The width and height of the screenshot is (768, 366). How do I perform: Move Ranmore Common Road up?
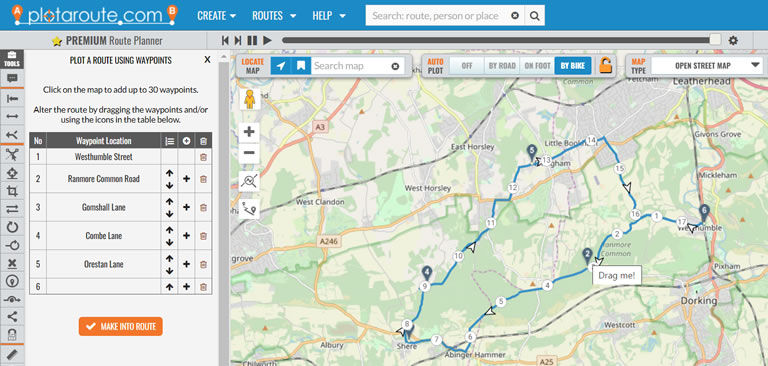(x=169, y=173)
